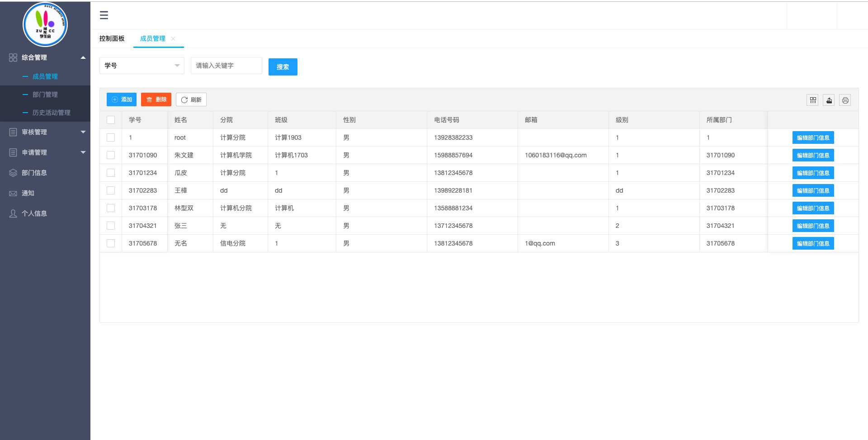Click the 部门信息 layers icon

[x=13, y=173]
